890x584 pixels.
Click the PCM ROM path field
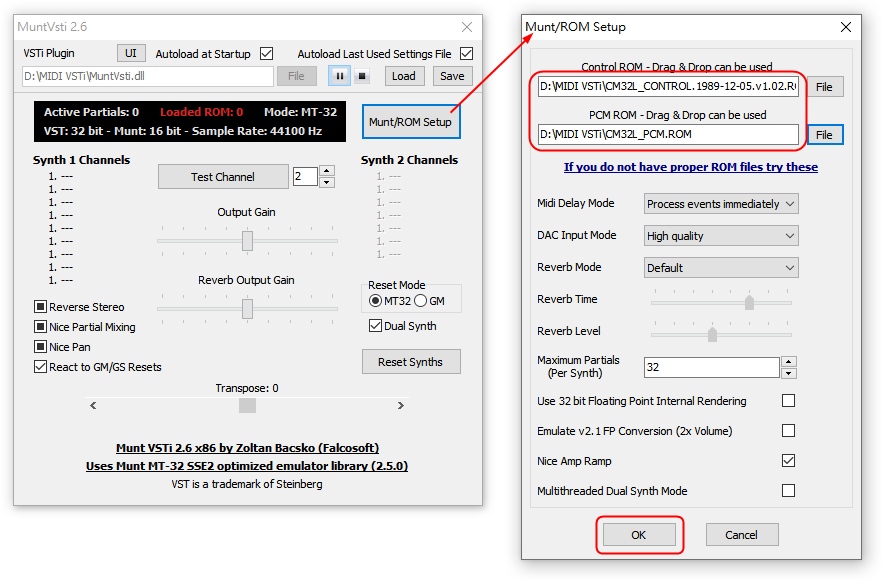(x=668, y=135)
